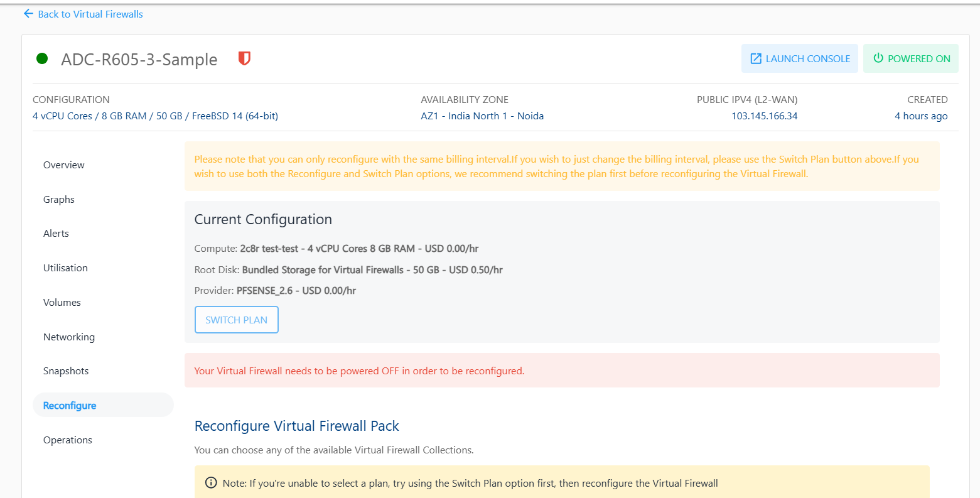980x498 pixels.
Task: Go back to Virtual Firewalls
Action: (90, 14)
